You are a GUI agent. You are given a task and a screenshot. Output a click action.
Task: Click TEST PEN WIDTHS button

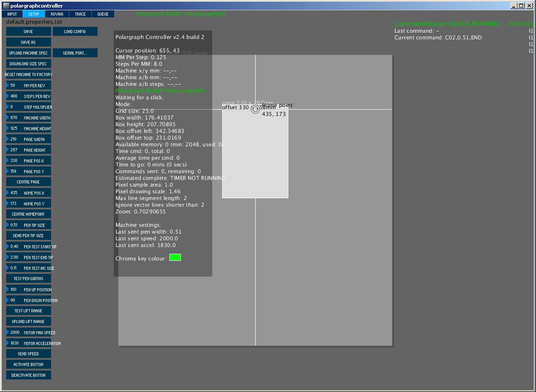(x=28, y=279)
